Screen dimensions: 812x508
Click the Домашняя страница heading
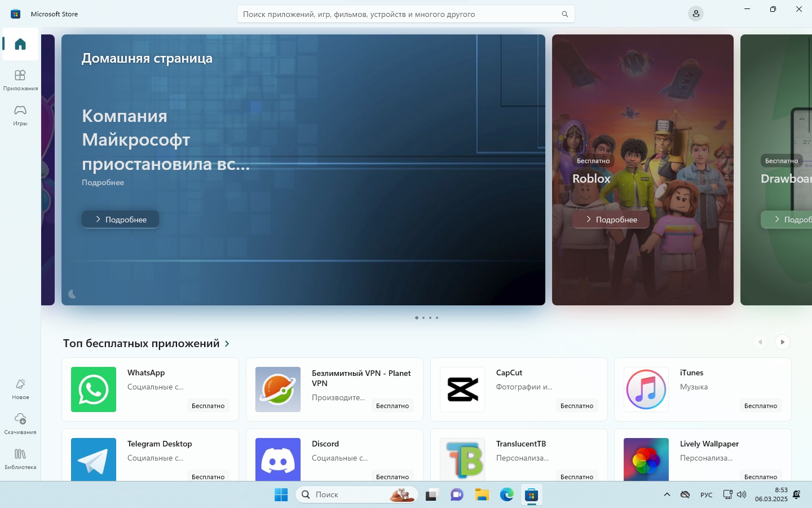click(x=147, y=58)
